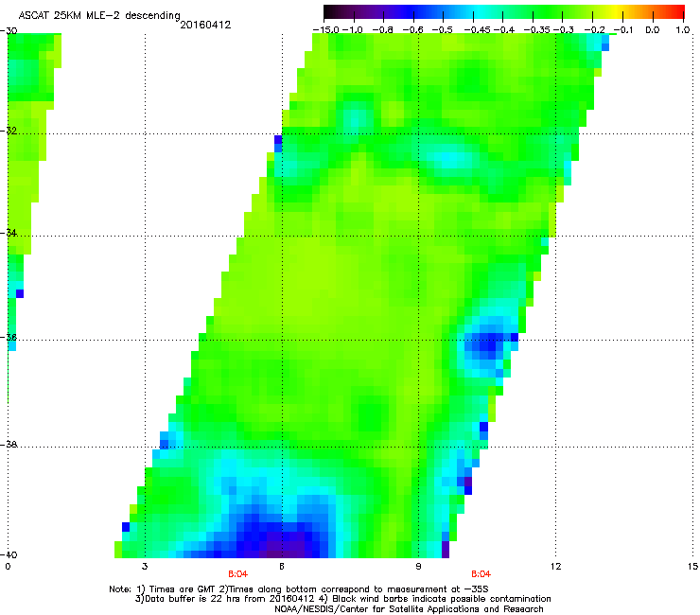Click the 'NOAA/NESDIS/Center for Satellite Applications and Research' credit
This screenshot has width=700, height=615.
(409, 609)
